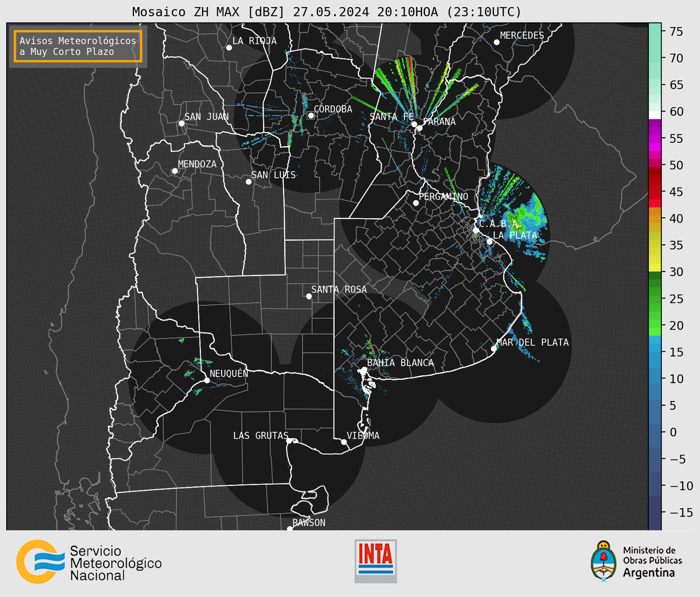Viewport: 700px width, 597px height.
Task: Click the SAN JUAN city marker dot
Action: [181, 123]
